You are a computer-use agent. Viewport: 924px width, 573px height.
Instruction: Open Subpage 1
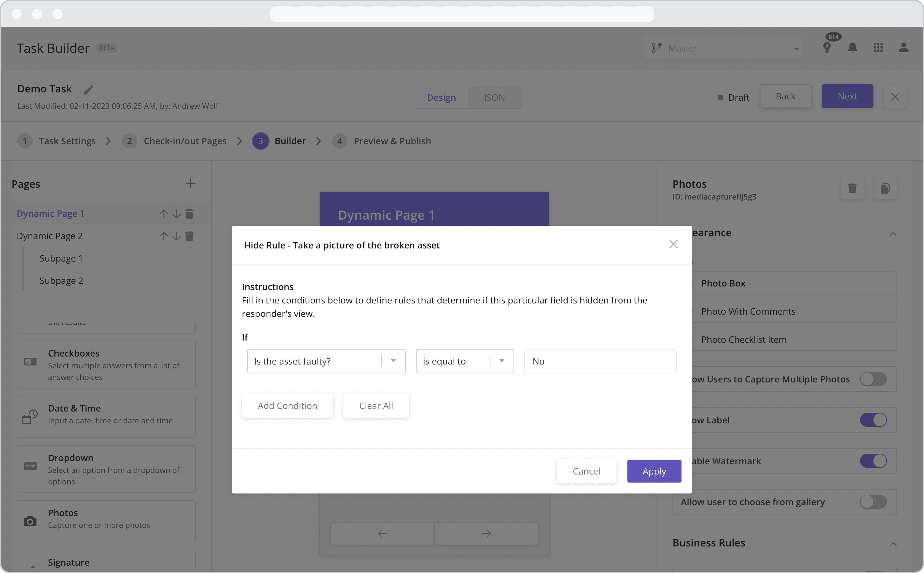(x=61, y=258)
